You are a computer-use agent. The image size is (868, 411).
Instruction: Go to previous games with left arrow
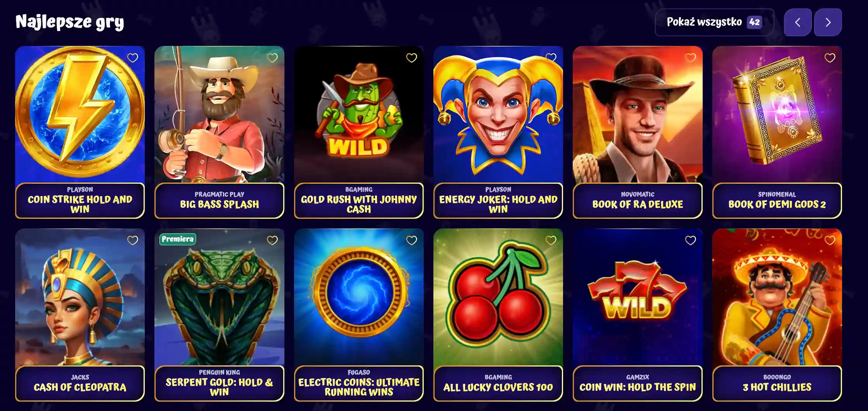797,22
